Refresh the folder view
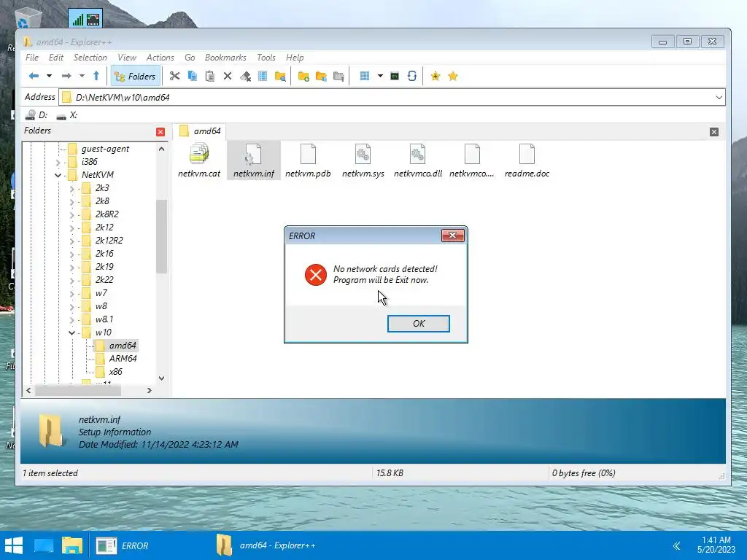747x560 pixels. click(412, 76)
